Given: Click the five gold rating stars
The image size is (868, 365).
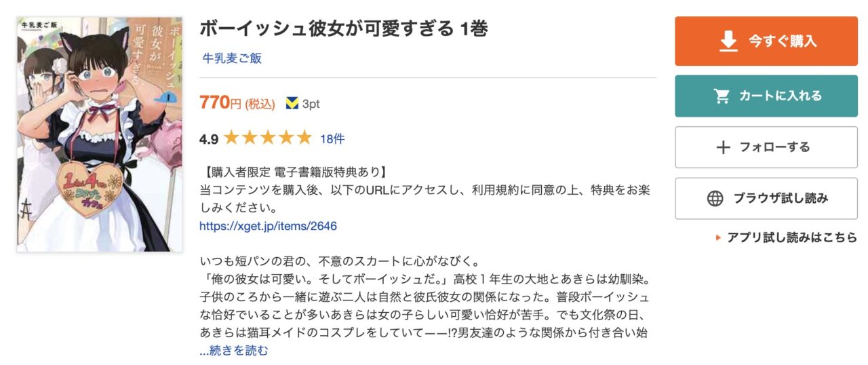Looking at the screenshot, I should pyautogui.click(x=267, y=139).
